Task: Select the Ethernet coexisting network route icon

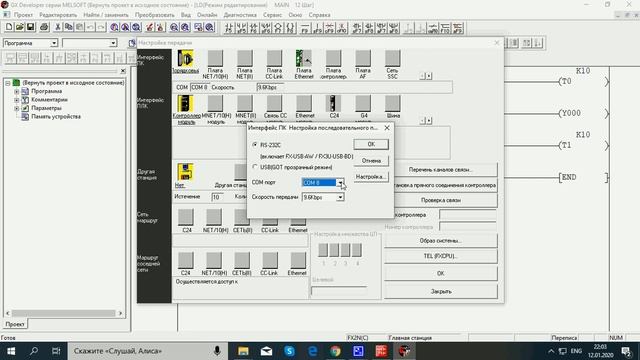Action: tap(298, 260)
